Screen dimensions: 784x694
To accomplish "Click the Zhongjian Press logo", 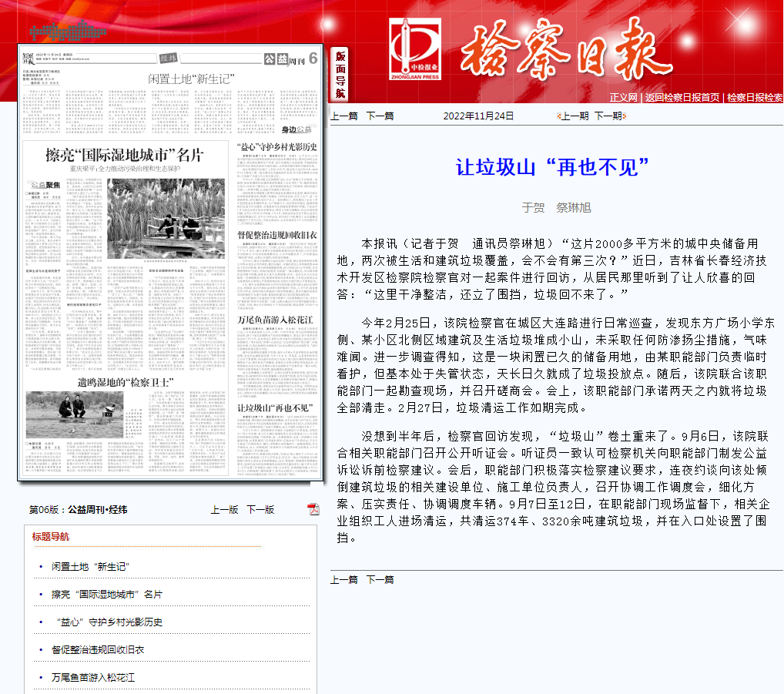I will tap(414, 49).
